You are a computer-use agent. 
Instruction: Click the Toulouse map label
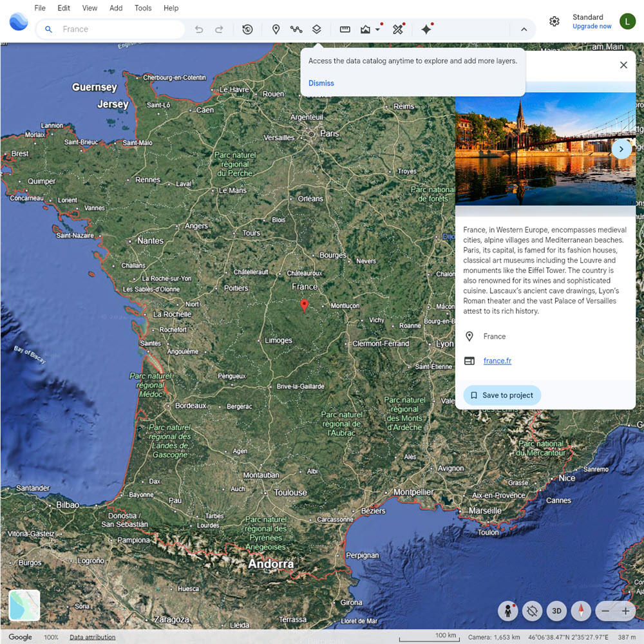(290, 493)
